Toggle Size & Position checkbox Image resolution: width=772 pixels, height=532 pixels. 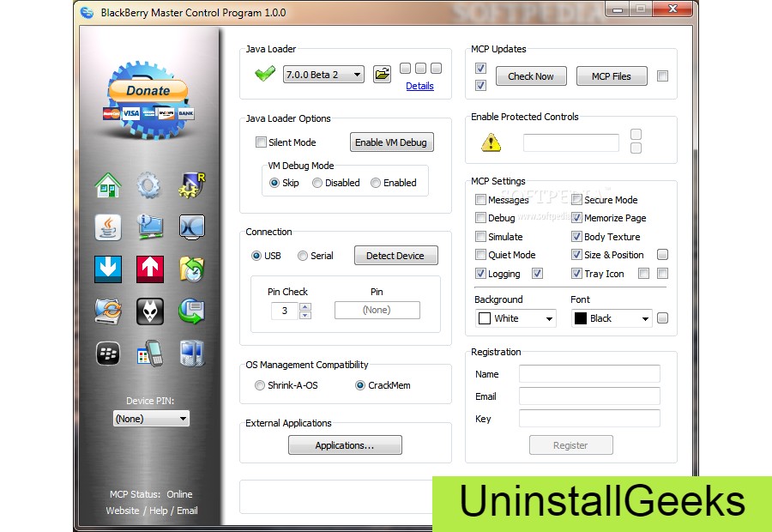click(576, 255)
